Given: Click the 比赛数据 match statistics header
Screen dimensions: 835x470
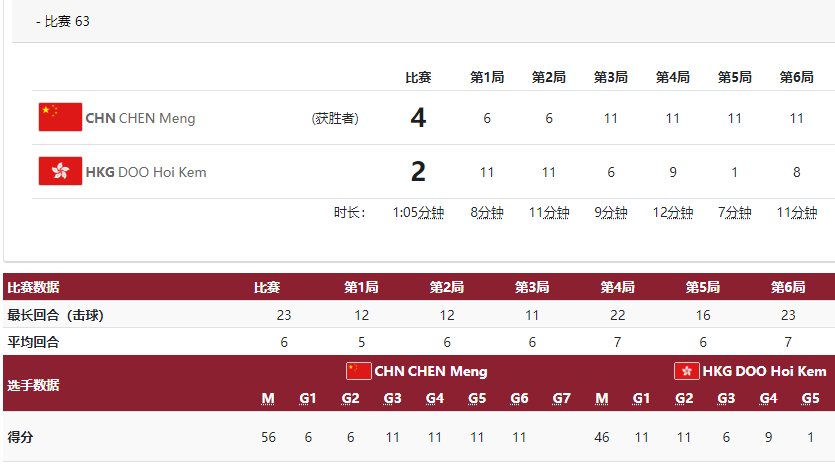Looking at the screenshot, I should 33,287.
